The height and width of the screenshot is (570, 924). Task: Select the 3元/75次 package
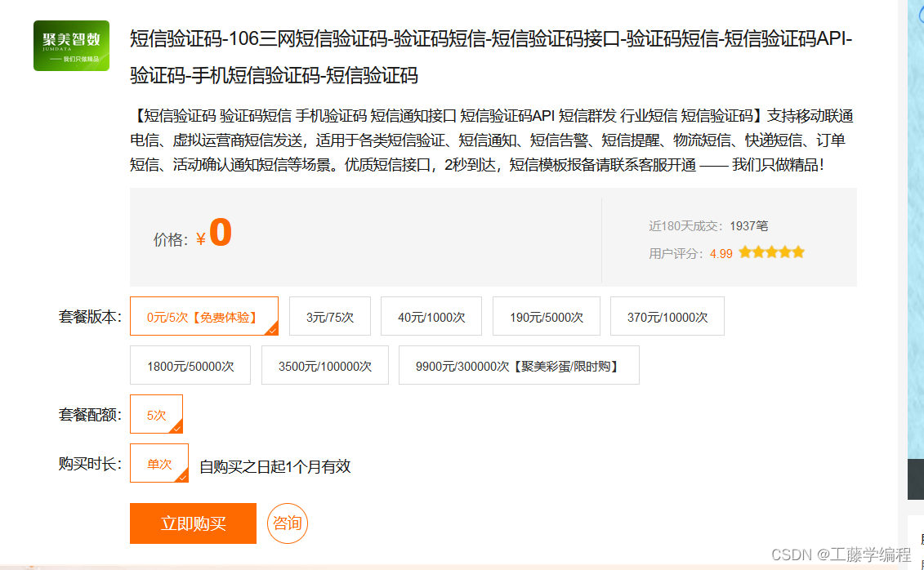pyautogui.click(x=330, y=316)
